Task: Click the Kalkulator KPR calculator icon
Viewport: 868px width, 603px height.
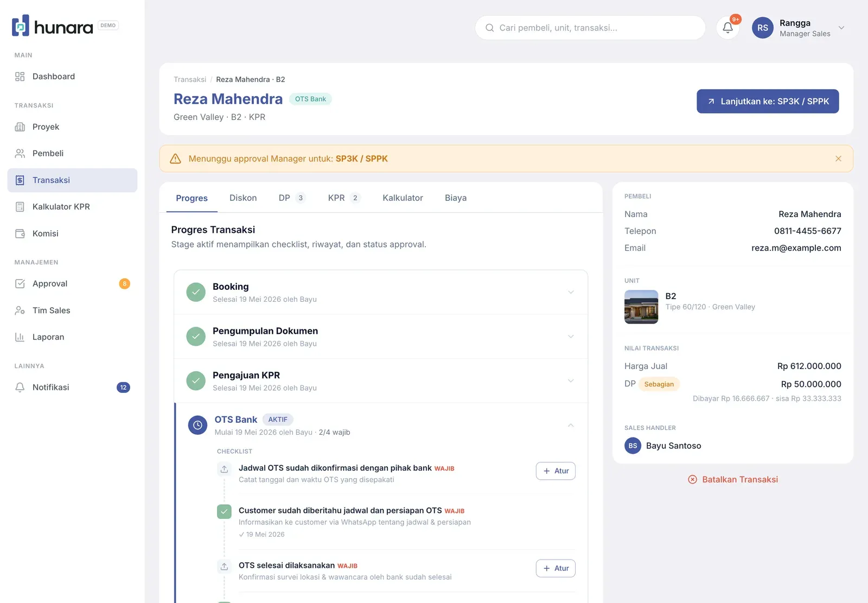Action: (x=20, y=207)
